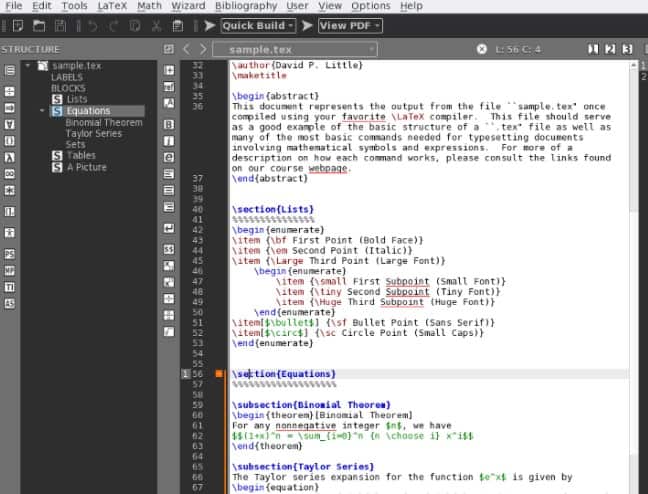Click the new line icon
The image size is (648, 494).
[x=169, y=228]
